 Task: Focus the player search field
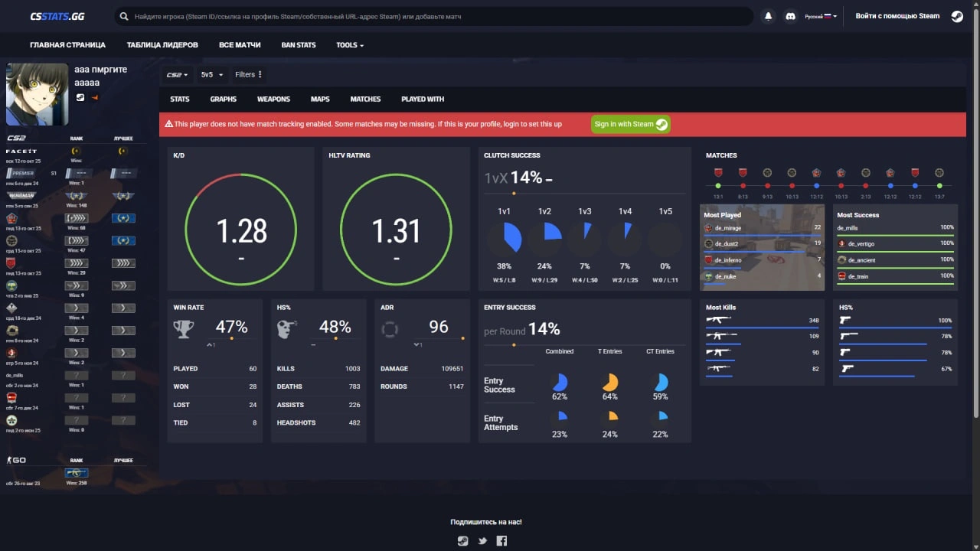point(434,16)
